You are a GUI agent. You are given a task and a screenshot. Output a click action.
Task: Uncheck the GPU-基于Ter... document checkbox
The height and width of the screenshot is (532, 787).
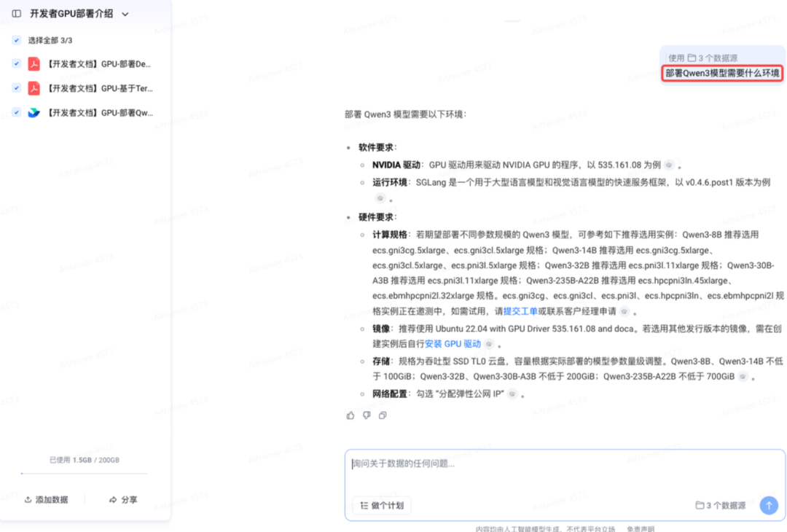pos(17,88)
